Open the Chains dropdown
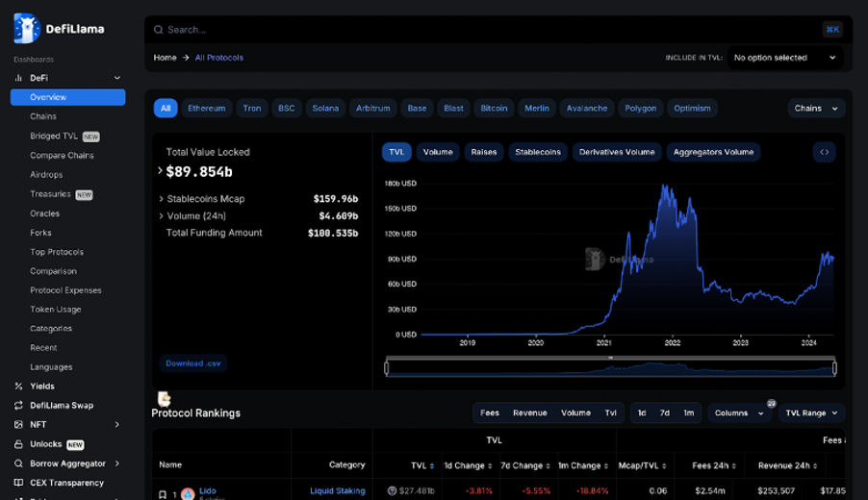 (x=816, y=109)
